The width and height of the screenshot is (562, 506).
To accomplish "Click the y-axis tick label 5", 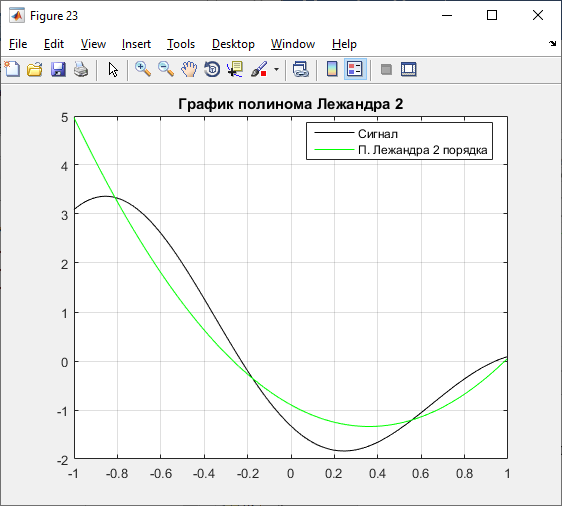I will 65,118.
